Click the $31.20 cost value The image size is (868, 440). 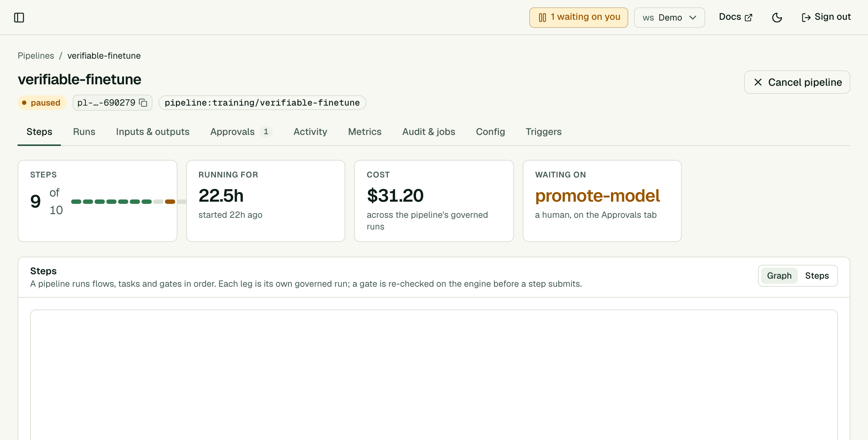click(x=395, y=196)
